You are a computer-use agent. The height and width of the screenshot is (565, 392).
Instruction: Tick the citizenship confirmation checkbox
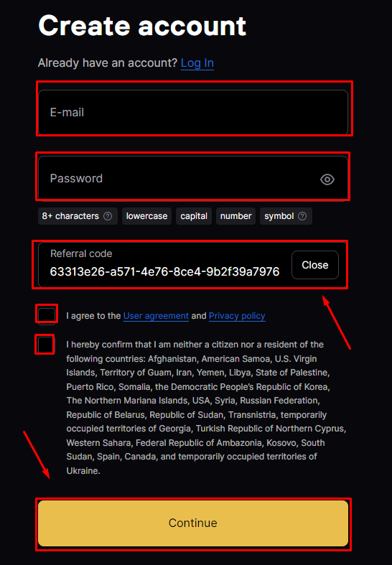point(45,345)
